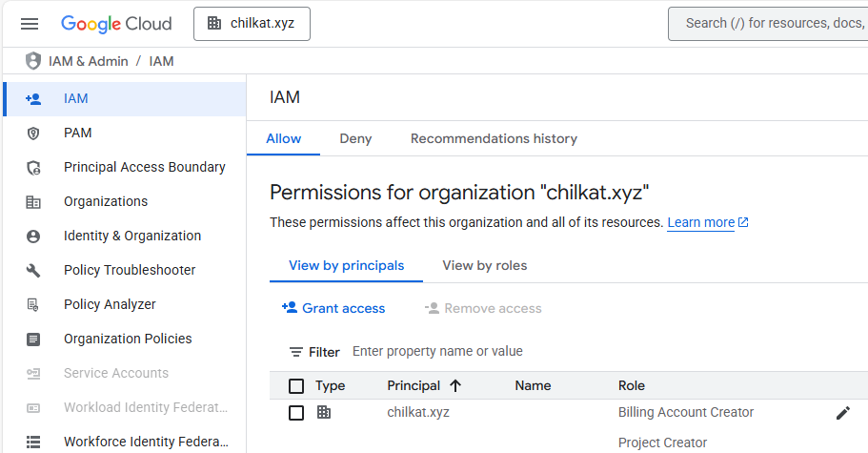Open Identity & Organization page

[125, 236]
